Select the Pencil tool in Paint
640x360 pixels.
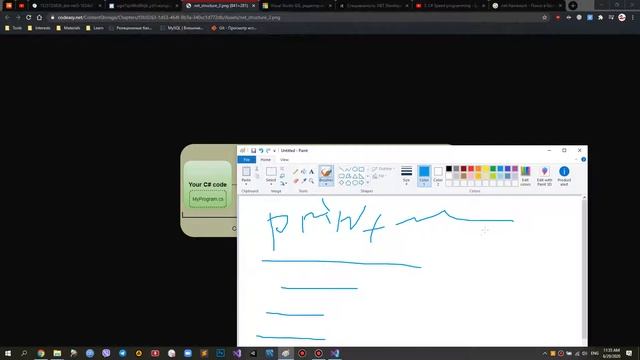coord(296,172)
